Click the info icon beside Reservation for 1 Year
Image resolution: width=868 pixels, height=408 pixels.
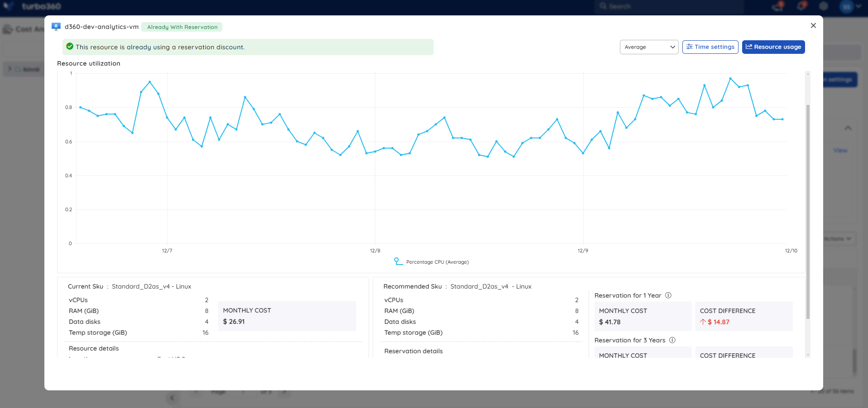coord(668,295)
